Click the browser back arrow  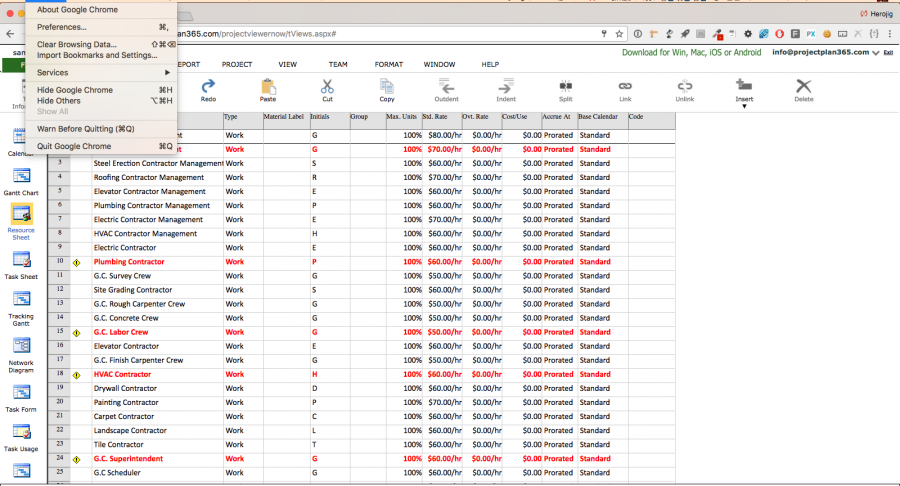coord(10,34)
